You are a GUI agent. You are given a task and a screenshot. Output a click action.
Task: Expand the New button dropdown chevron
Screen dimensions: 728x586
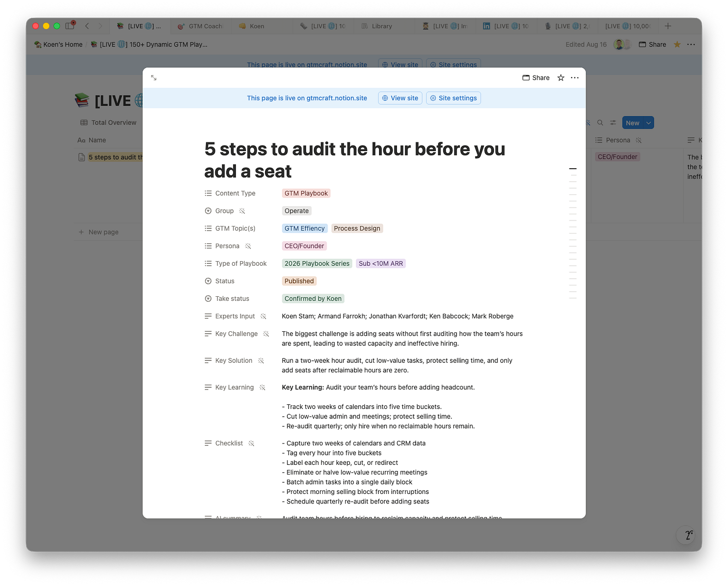(x=648, y=123)
